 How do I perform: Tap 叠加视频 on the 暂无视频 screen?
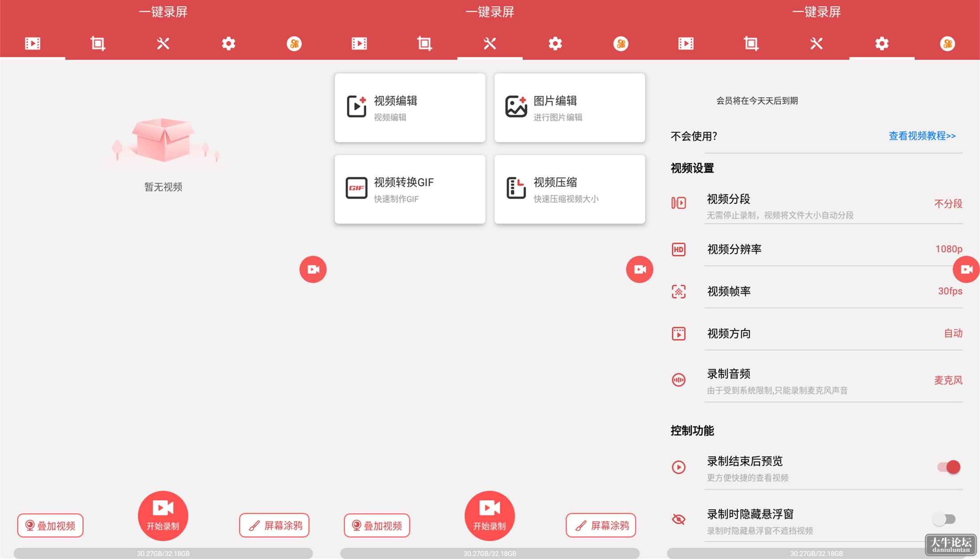[50, 526]
